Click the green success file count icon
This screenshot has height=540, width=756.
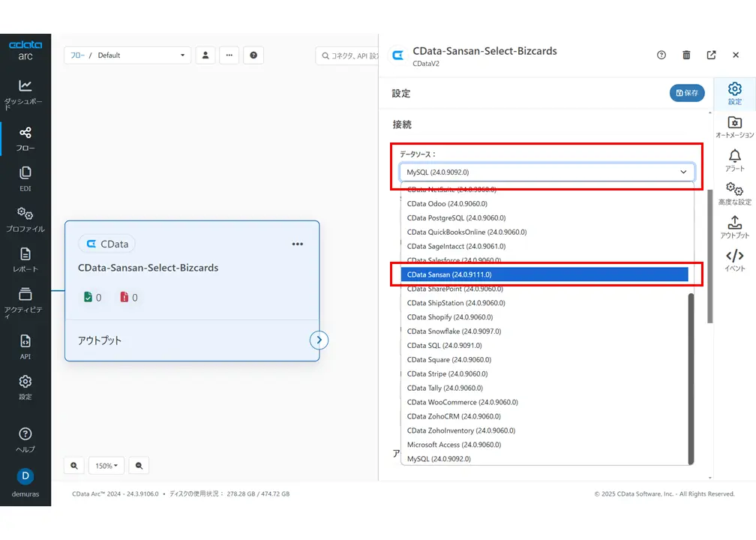(x=88, y=297)
